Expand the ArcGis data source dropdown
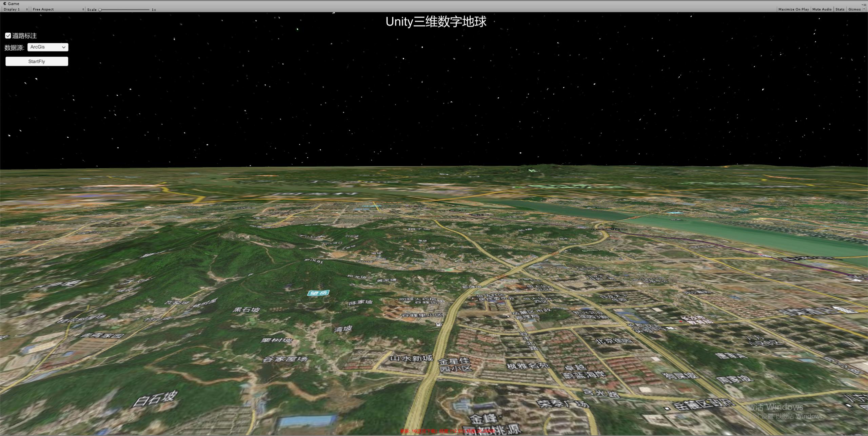The image size is (868, 436). (x=48, y=47)
